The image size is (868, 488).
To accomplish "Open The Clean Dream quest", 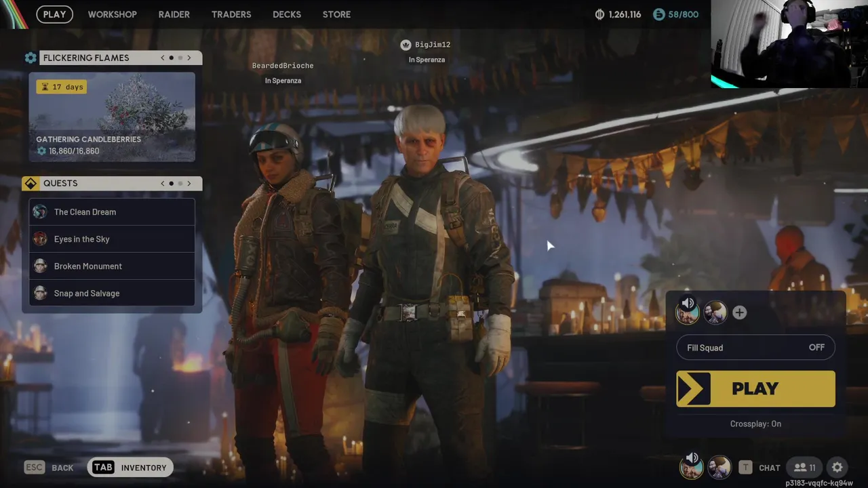I will click(x=112, y=211).
